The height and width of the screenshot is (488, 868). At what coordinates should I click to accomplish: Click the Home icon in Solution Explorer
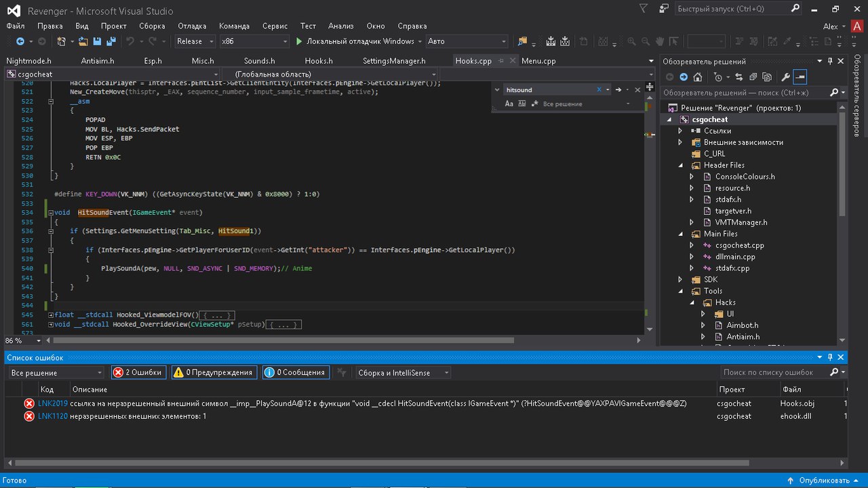(697, 77)
